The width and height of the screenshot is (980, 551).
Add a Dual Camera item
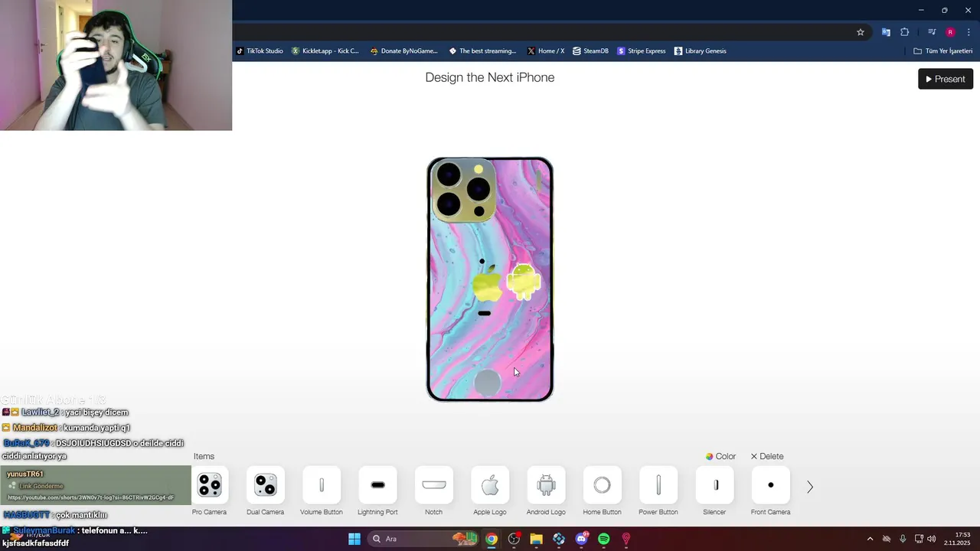(265, 485)
